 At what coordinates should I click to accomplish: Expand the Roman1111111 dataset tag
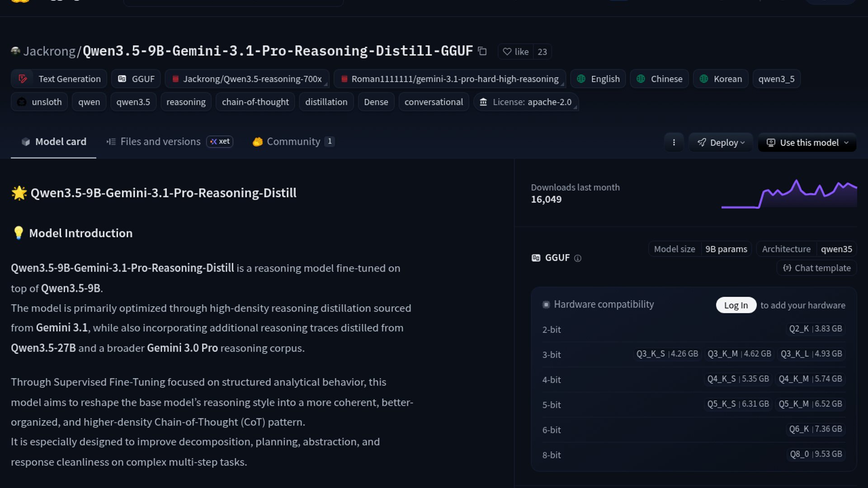click(x=562, y=84)
